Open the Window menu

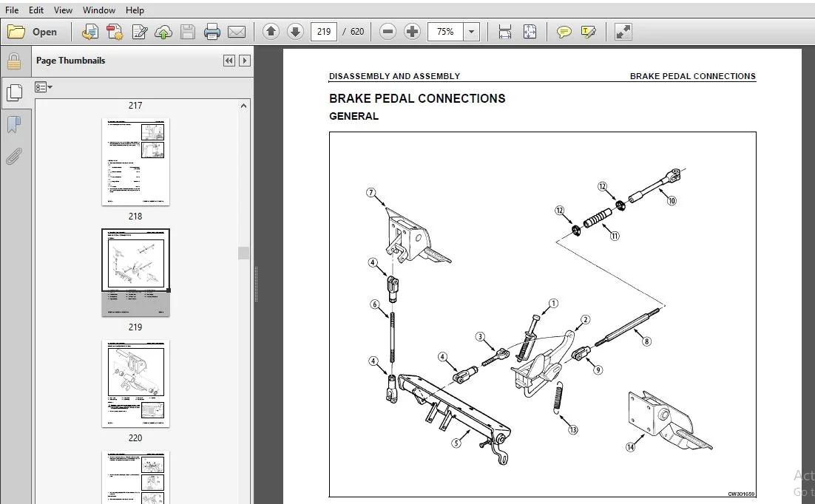[99, 10]
